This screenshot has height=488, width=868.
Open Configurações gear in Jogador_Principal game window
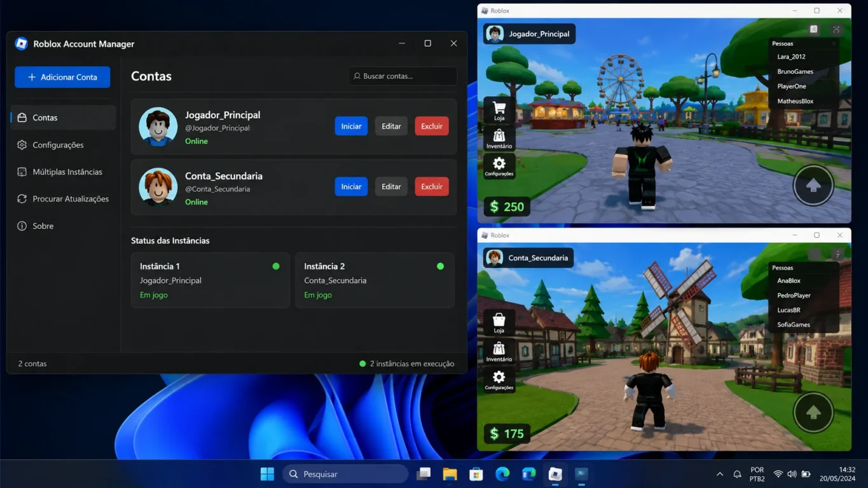pos(499,166)
